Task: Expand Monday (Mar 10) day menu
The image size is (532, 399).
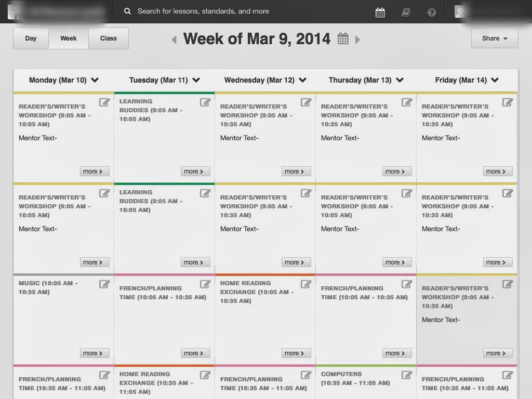Action: (x=95, y=80)
